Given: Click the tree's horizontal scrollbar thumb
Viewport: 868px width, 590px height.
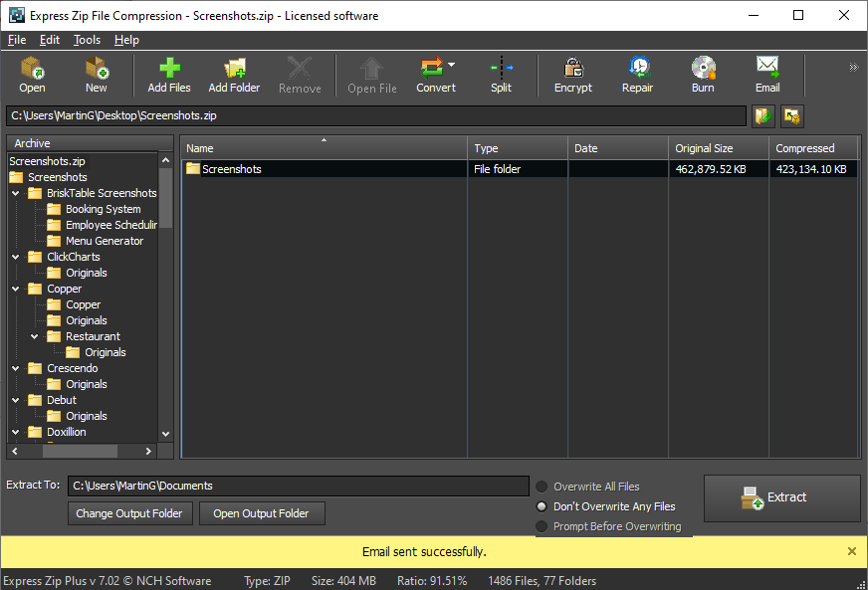Looking at the screenshot, I should (80, 451).
